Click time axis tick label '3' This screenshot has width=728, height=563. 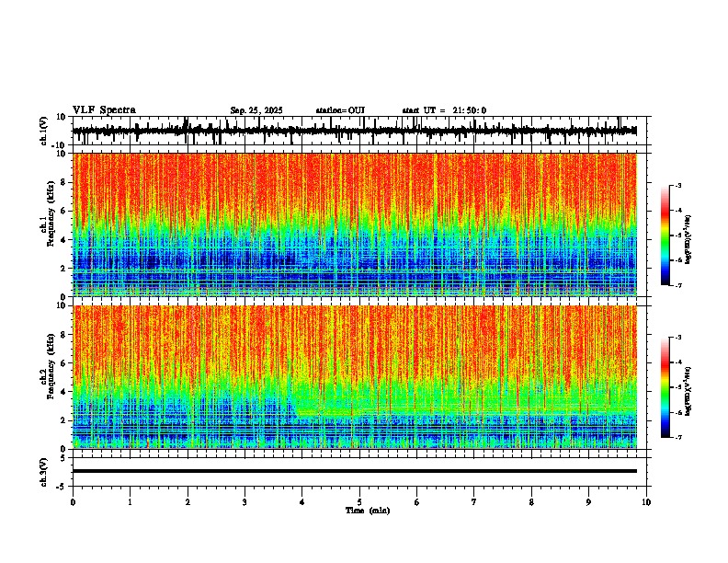pyautogui.click(x=245, y=502)
